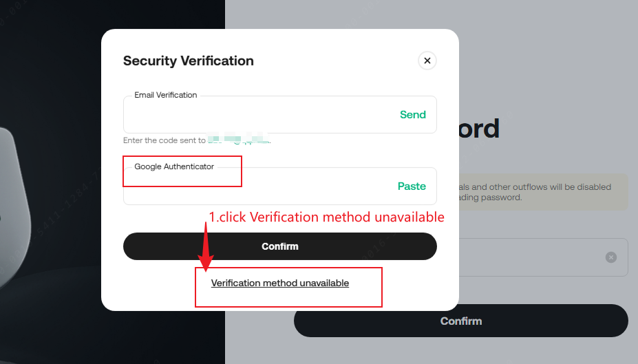The image size is (638, 364).
Task: Click the red arrow pointing at the link
Action: coord(205,248)
